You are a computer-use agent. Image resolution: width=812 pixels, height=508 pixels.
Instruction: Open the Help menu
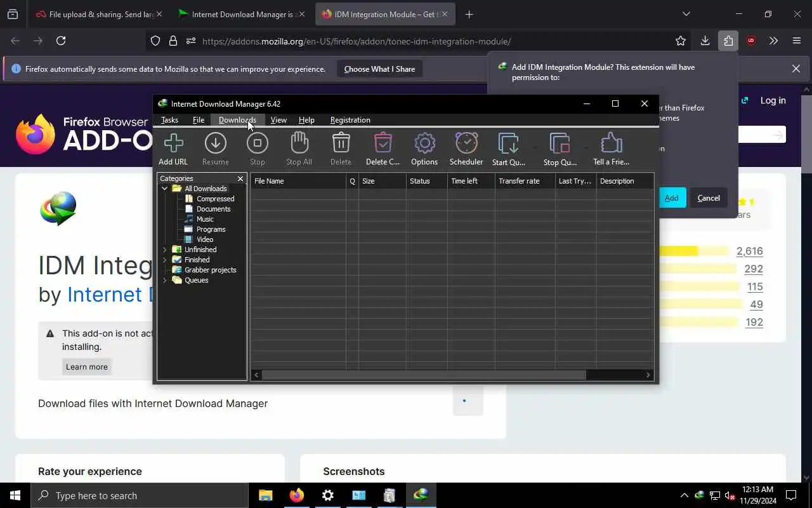click(306, 120)
